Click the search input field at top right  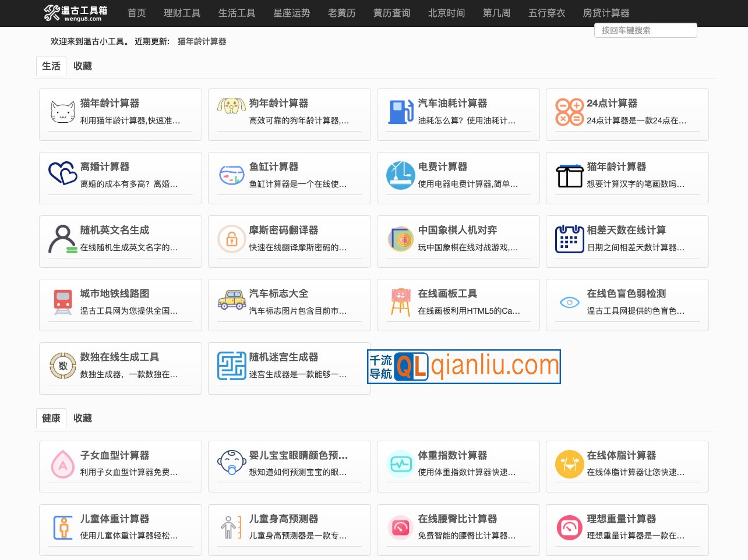coord(645,30)
